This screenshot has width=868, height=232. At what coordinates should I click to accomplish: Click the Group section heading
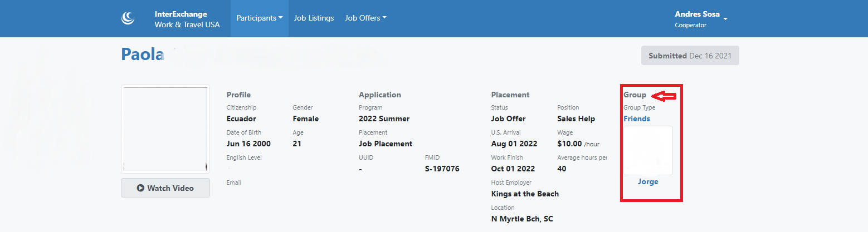pos(635,95)
